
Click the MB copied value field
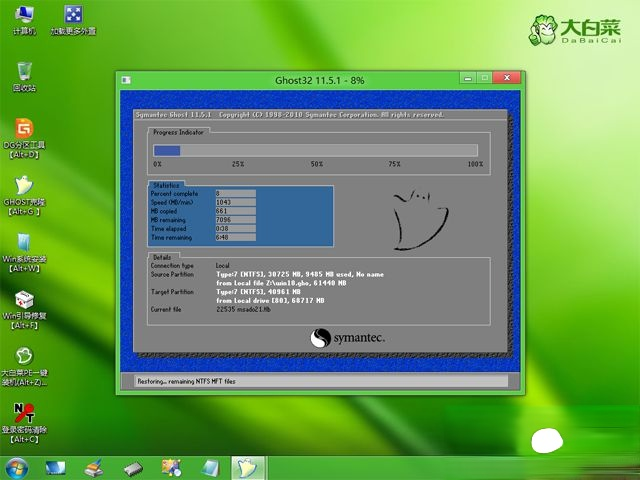click(236, 211)
